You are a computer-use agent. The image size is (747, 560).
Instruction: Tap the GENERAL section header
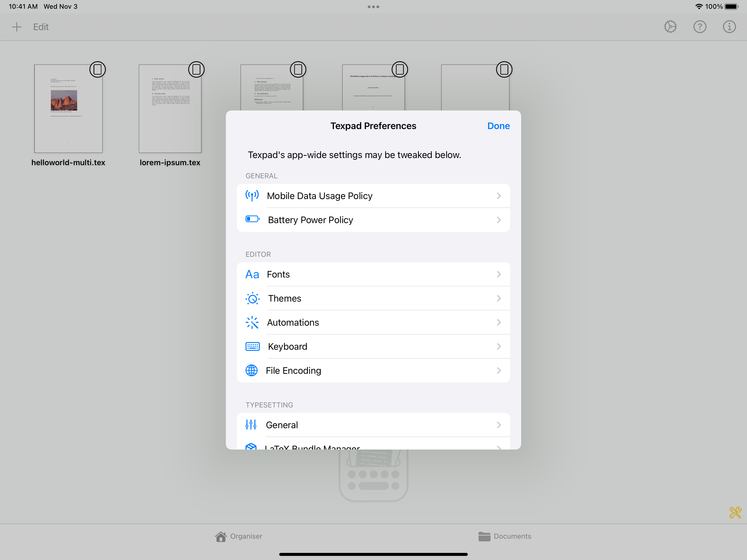click(x=261, y=176)
